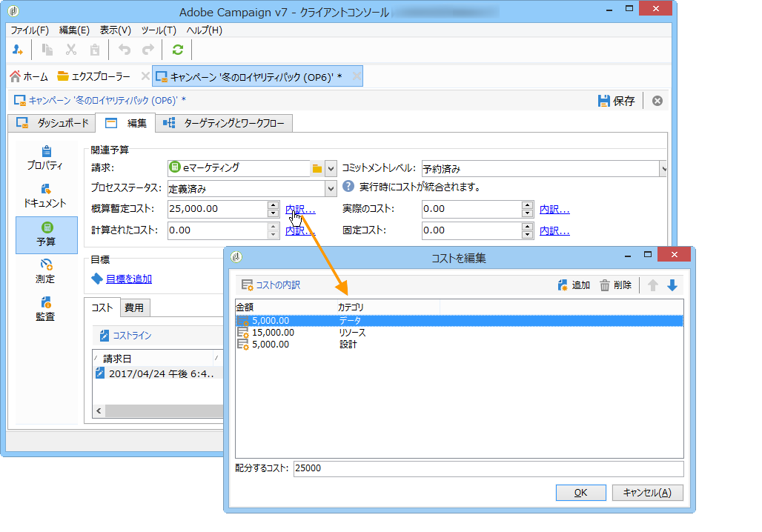Click the カテゴリ column header
The image size is (762, 532).
[x=388, y=307]
